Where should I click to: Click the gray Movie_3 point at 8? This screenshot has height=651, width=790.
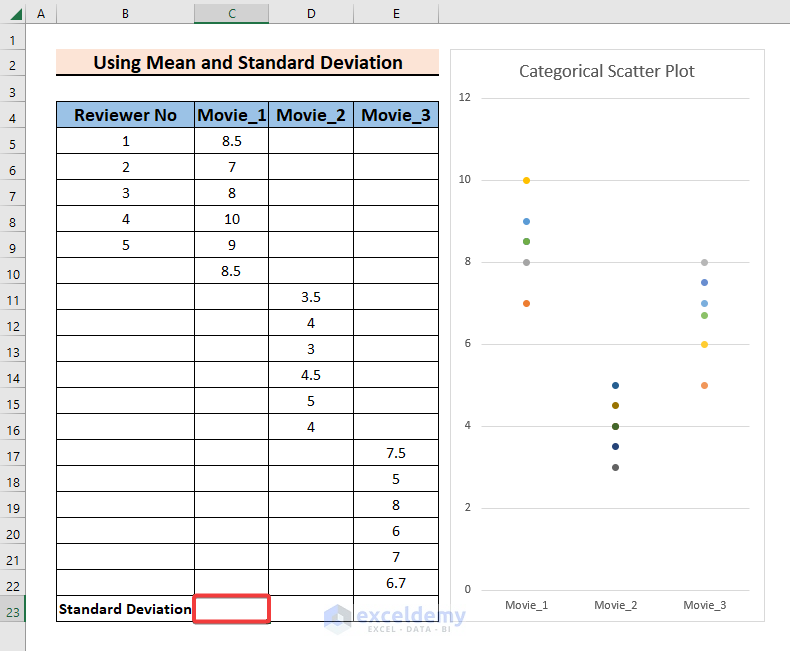point(704,263)
